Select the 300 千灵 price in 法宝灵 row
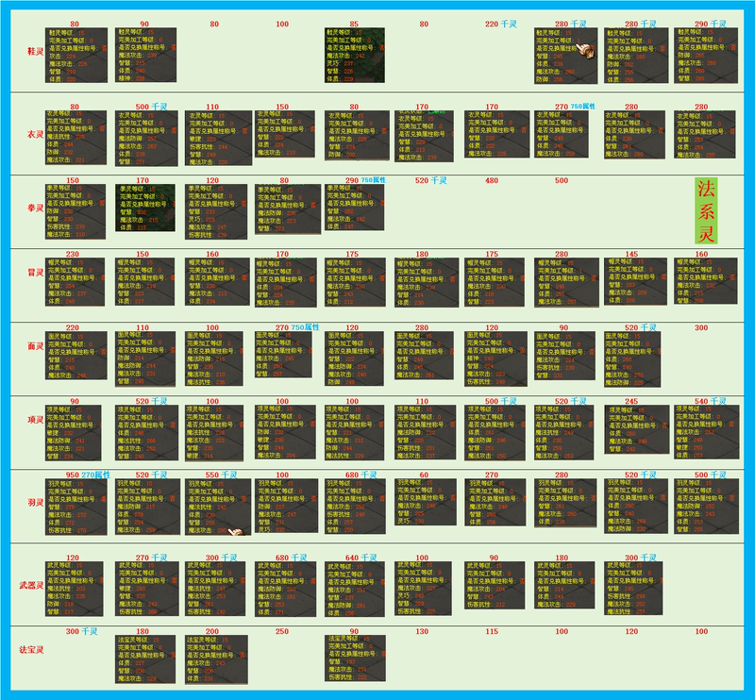755x700 pixels. point(82,632)
